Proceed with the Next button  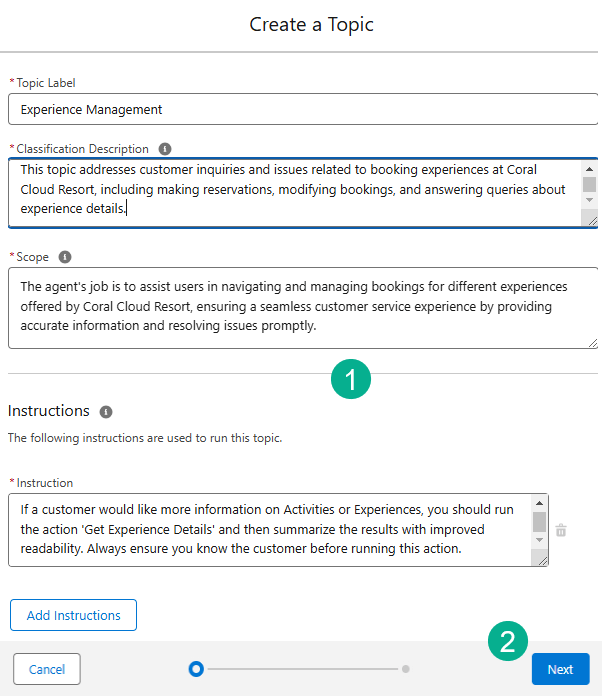point(560,669)
